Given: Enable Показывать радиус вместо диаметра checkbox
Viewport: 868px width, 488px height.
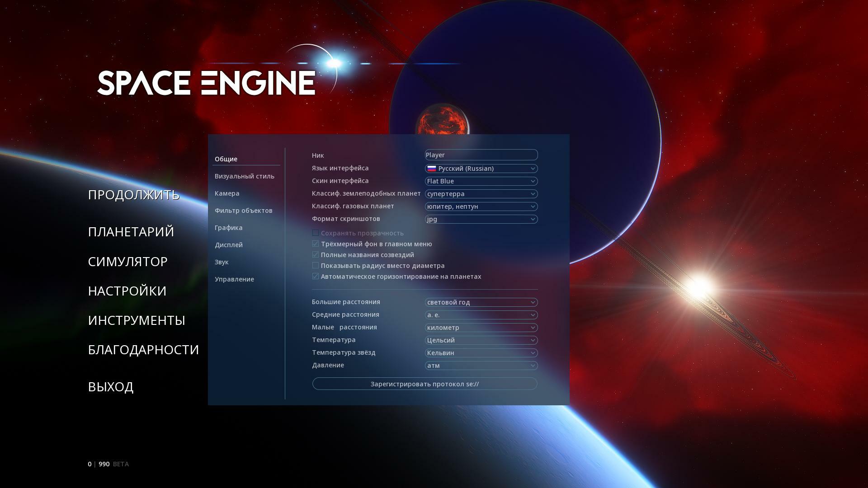Looking at the screenshot, I should [316, 266].
